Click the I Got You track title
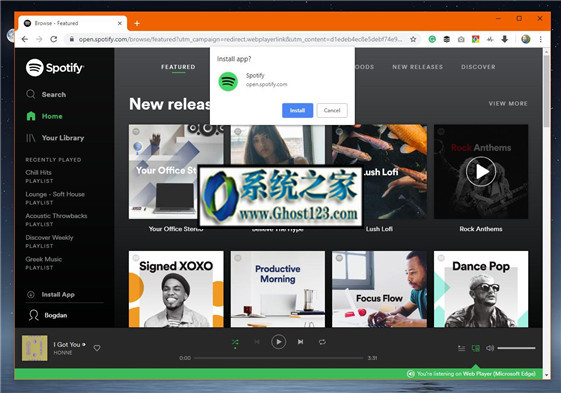 67,344
